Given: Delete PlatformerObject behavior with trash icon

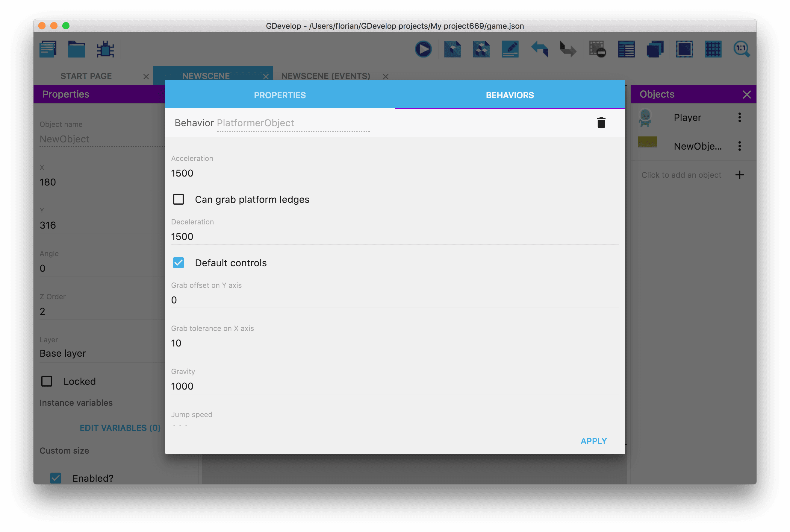Looking at the screenshot, I should 601,123.
